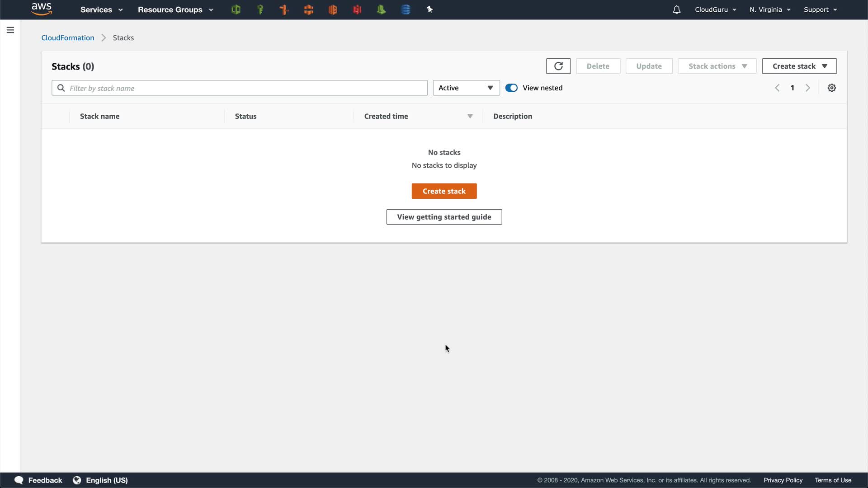Open the hamburger navigation menu
868x488 pixels.
(10, 30)
